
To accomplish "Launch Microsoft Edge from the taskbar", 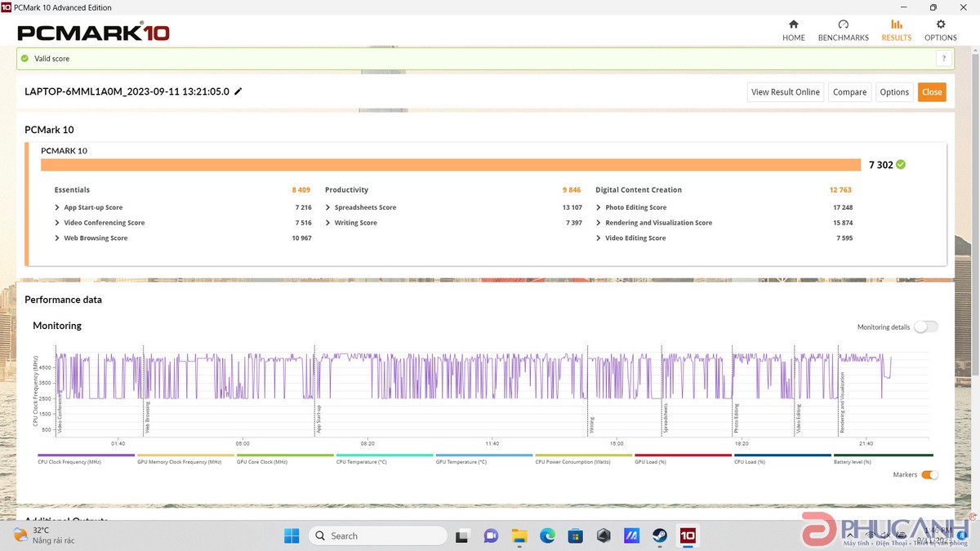I will tap(547, 535).
